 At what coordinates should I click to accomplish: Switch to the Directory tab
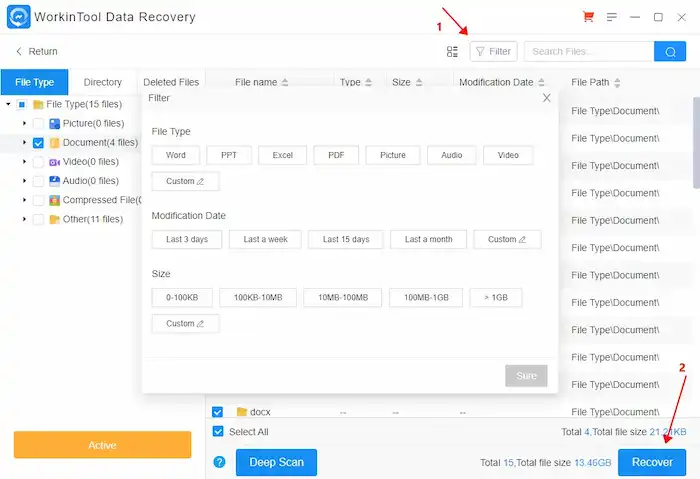[x=103, y=82]
